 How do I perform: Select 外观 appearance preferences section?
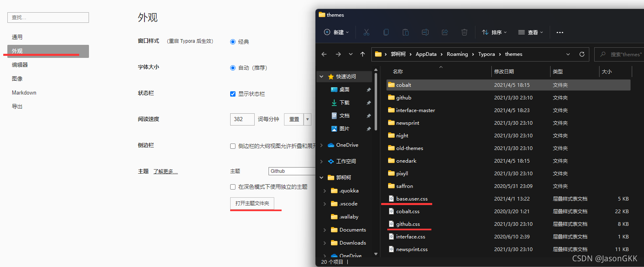[x=48, y=51]
